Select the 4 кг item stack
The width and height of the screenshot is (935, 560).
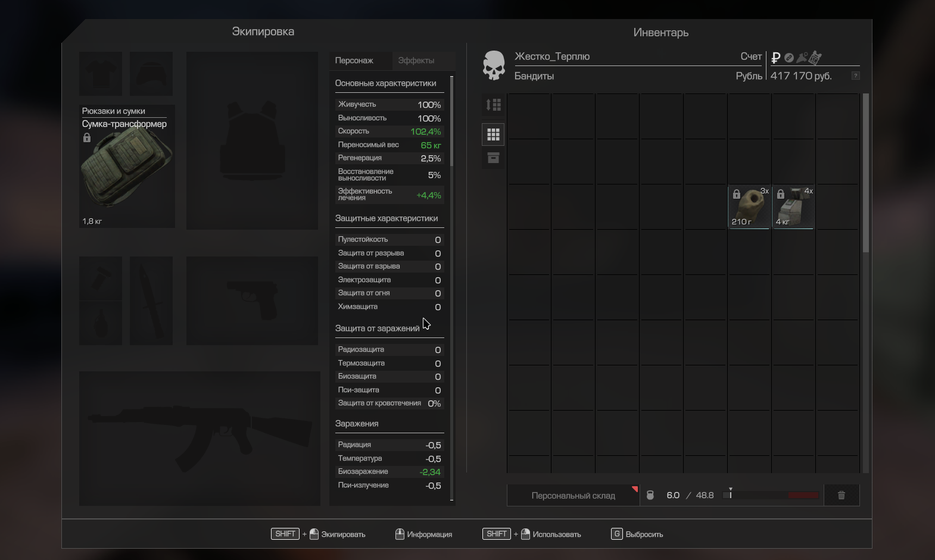[x=793, y=207]
